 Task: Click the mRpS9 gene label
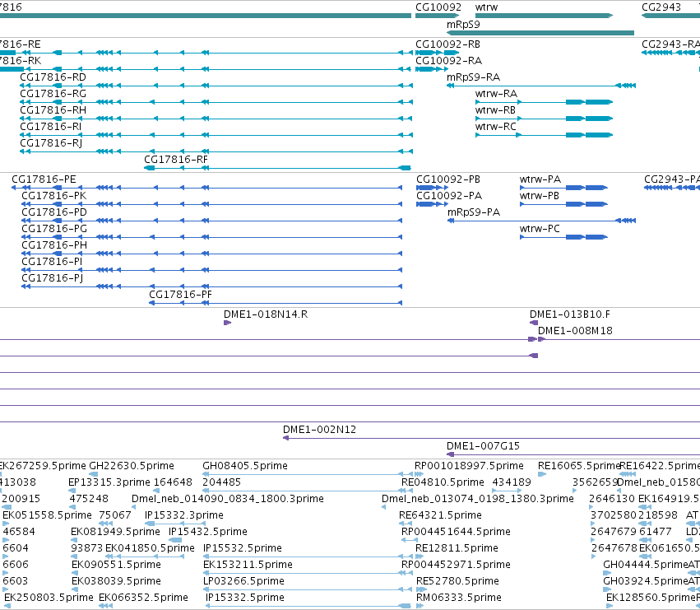[x=463, y=24]
